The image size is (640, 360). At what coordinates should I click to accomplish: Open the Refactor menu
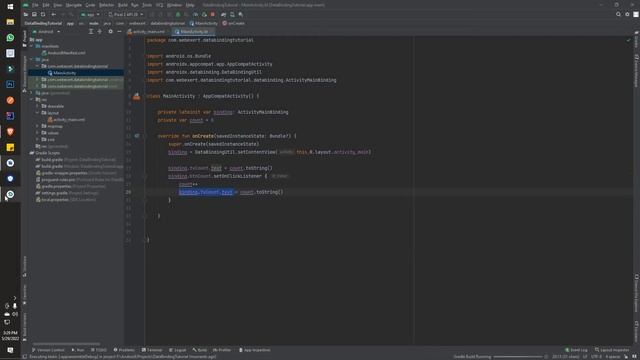[x=107, y=5]
